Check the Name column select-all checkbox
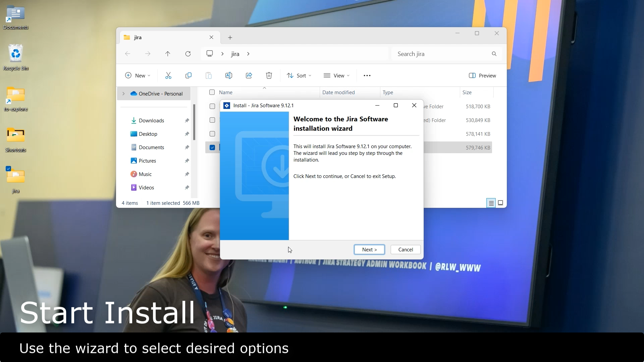The image size is (644, 362). tap(212, 92)
